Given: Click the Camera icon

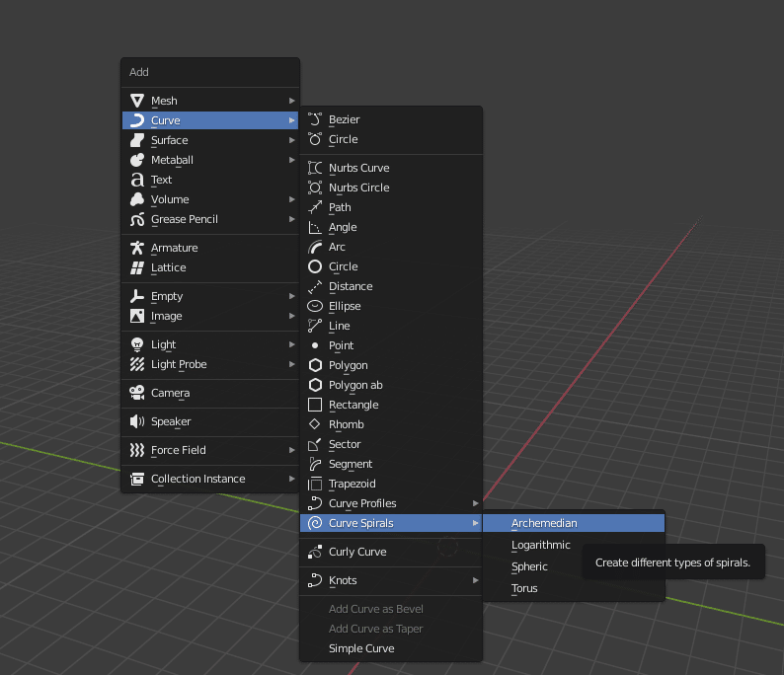Looking at the screenshot, I should click(137, 393).
